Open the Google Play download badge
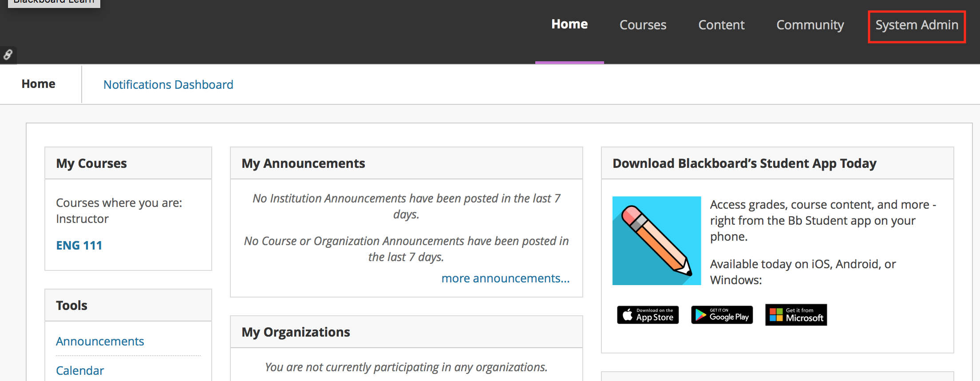This screenshot has width=980, height=381. point(722,315)
